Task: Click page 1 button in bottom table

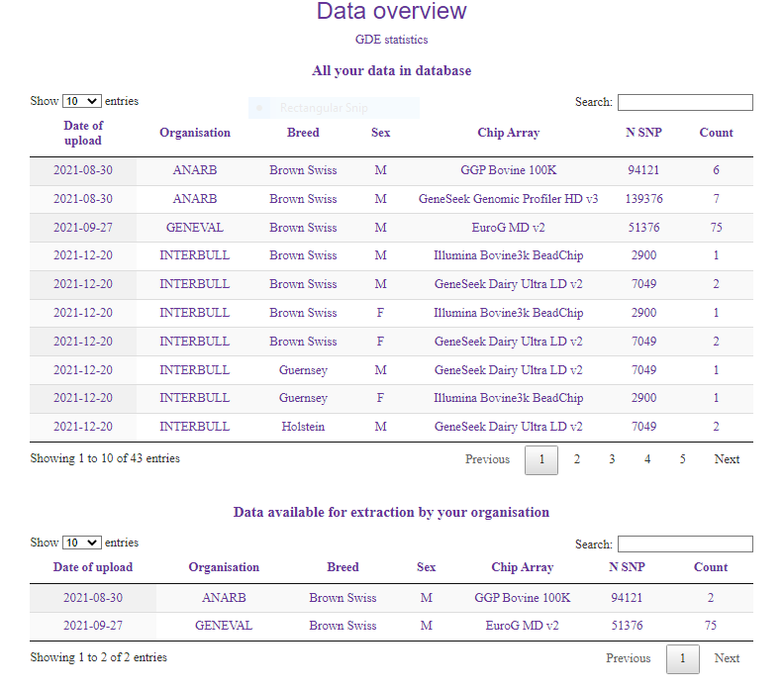Action: [683, 658]
